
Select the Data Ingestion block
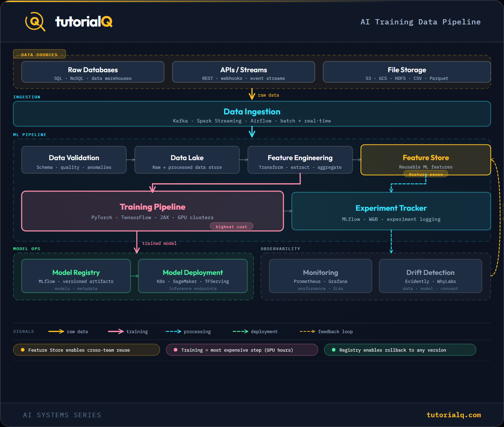[252, 114]
